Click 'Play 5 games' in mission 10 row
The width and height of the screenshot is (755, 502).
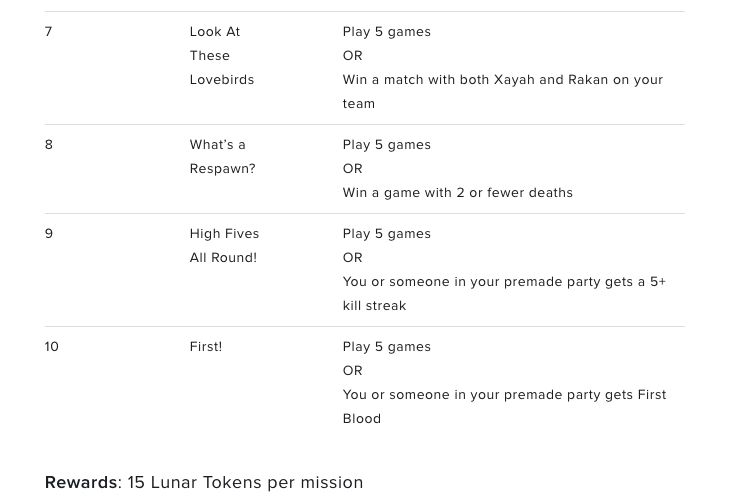coord(387,347)
